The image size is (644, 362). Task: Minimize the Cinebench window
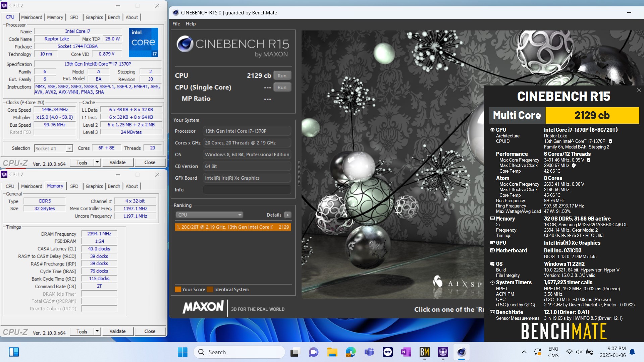click(629, 13)
